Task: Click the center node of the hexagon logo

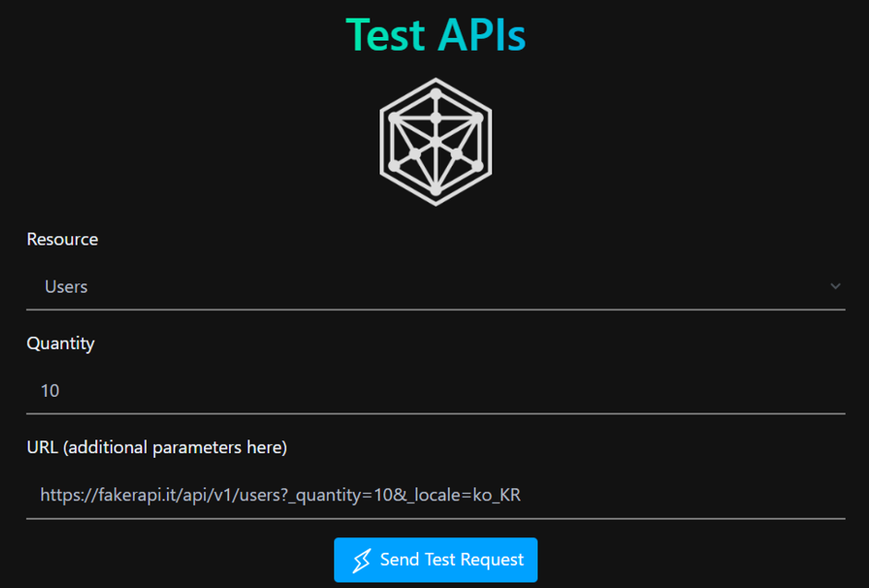Action: (x=436, y=142)
